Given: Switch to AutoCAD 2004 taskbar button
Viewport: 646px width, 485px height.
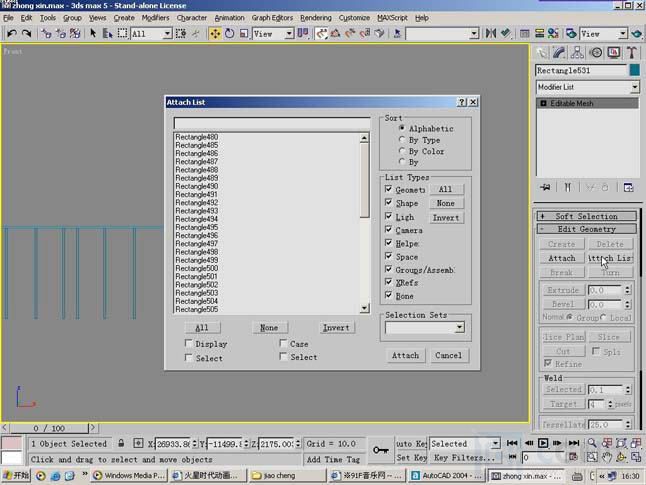Looking at the screenshot, I should tap(446, 476).
